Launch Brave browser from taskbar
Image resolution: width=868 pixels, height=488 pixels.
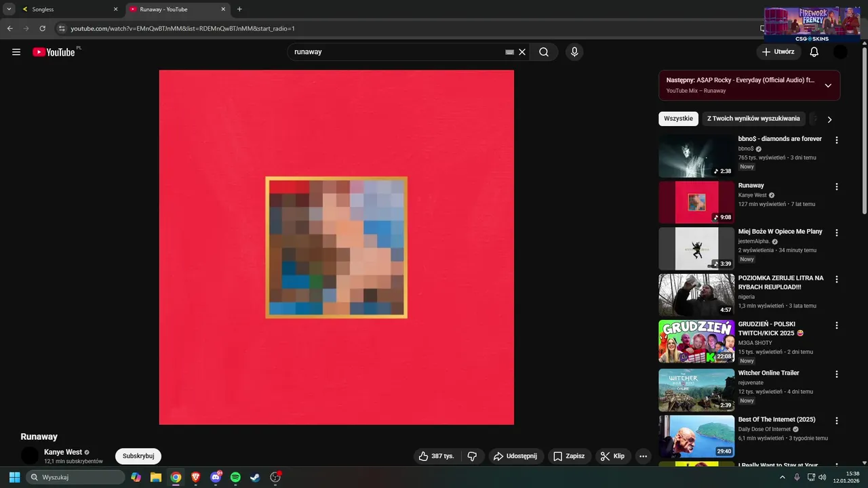pos(196,477)
